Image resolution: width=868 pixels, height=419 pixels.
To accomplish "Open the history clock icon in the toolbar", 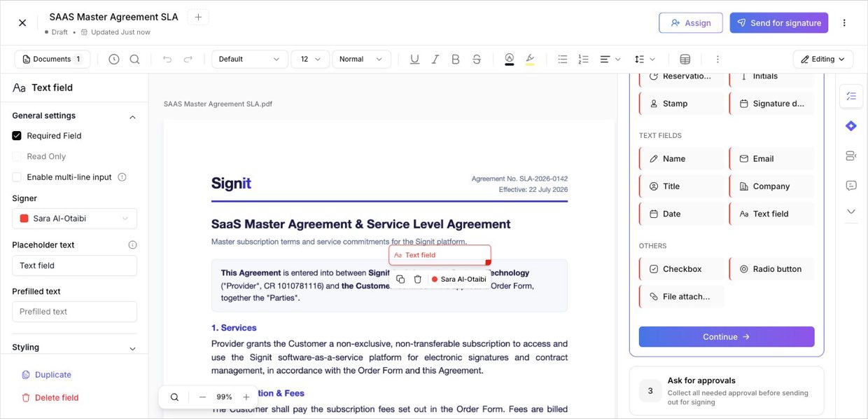I will point(113,59).
